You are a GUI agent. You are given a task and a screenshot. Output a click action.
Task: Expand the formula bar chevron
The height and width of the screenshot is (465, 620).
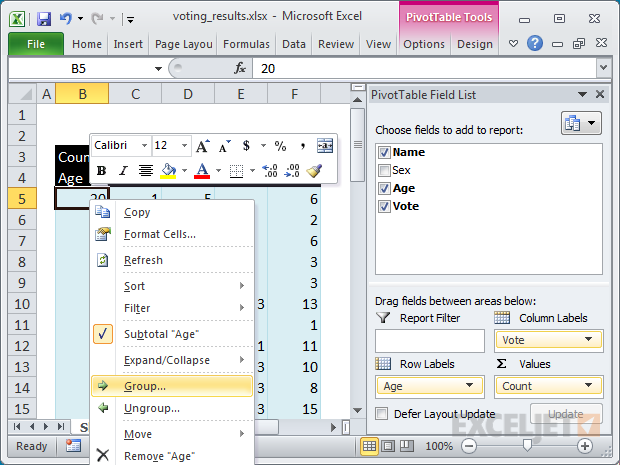click(603, 68)
